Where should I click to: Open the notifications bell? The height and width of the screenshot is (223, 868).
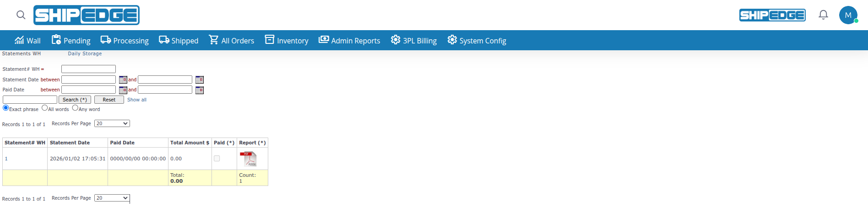pos(823,15)
